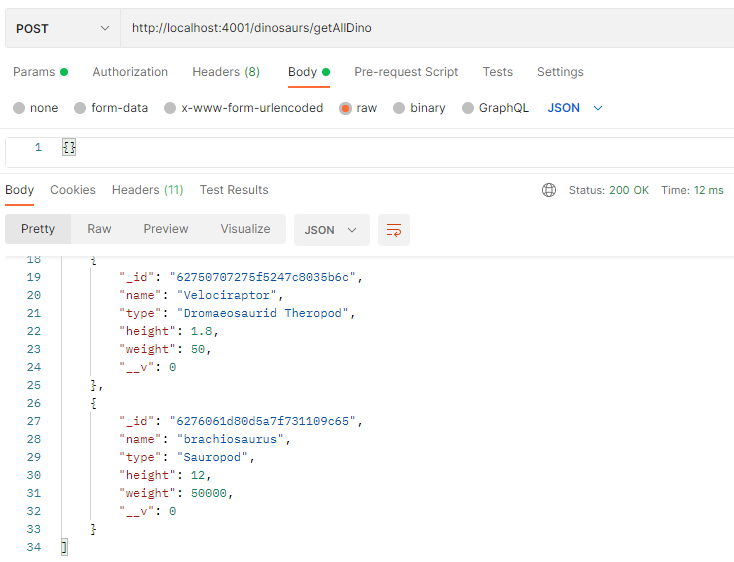Click the height value 12
Viewport: 734px width, 562px height.
(198, 475)
